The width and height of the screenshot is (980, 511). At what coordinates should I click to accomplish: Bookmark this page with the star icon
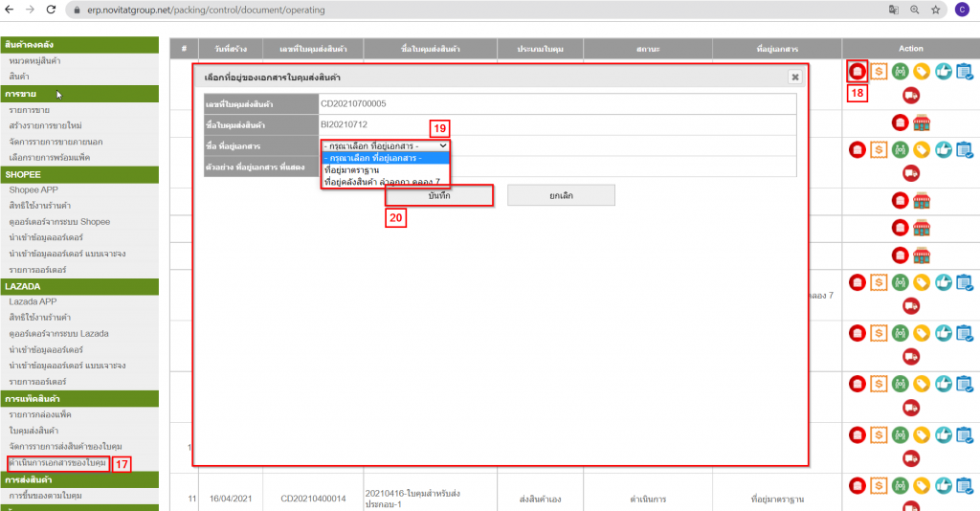click(x=935, y=10)
